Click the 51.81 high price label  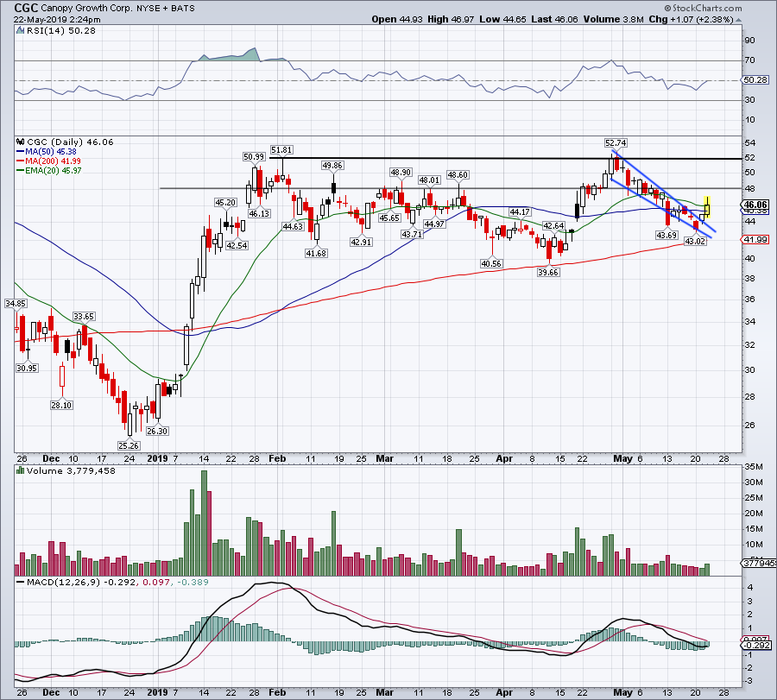281,149
